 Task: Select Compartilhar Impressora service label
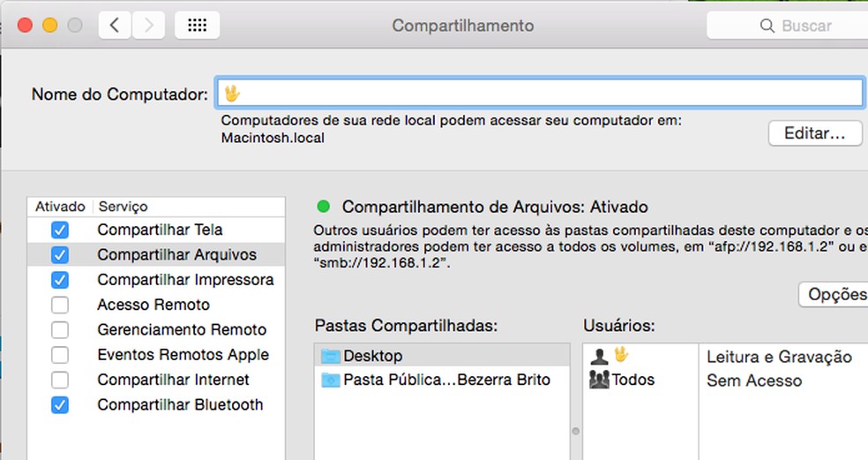[185, 280]
